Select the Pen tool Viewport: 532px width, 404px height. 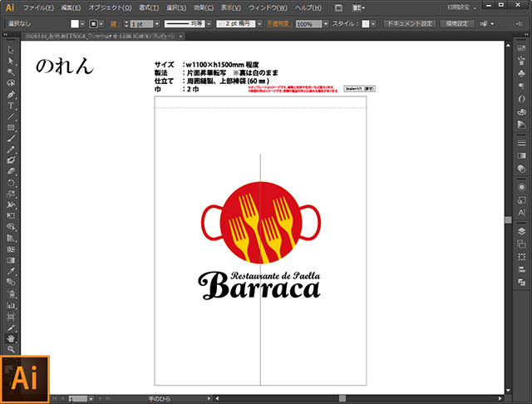pyautogui.click(x=11, y=95)
